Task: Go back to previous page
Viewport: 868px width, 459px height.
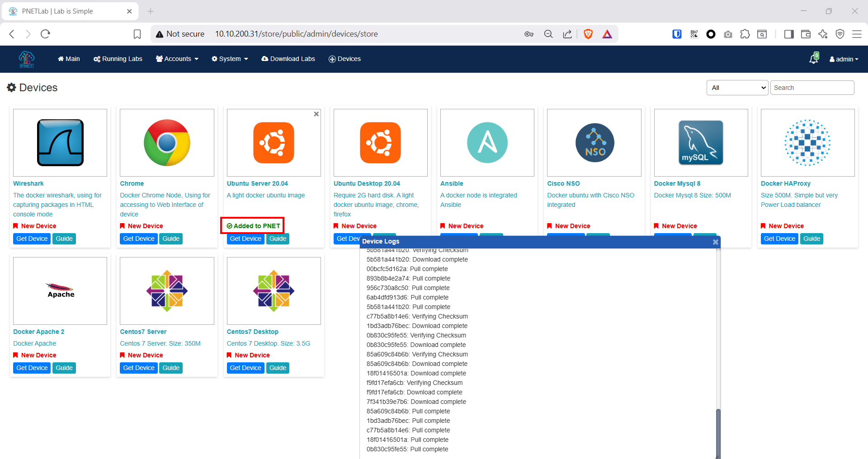Action: click(12, 34)
